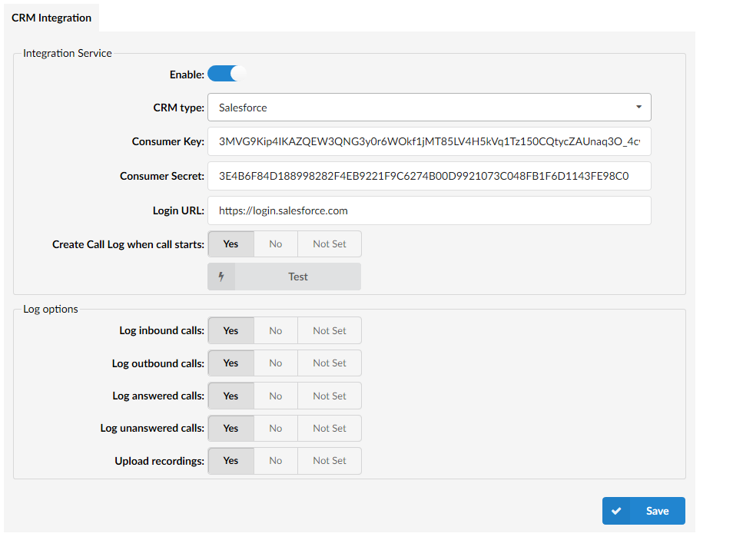Screen dimensions: 733x560
Task: Click the lightning bolt icon on Test button
Action: tap(222, 277)
